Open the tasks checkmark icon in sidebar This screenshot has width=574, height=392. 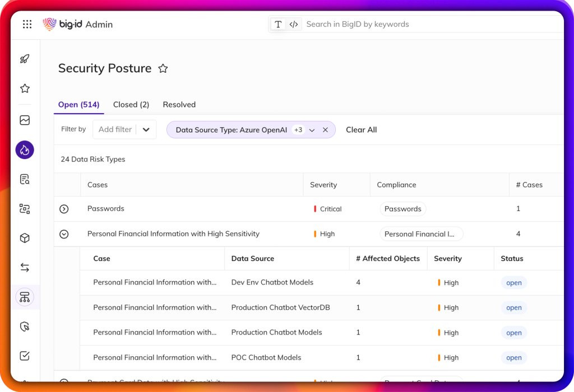pos(24,355)
